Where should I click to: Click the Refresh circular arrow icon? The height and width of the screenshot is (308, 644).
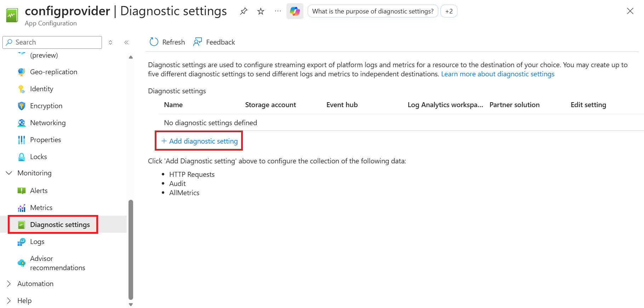154,42
